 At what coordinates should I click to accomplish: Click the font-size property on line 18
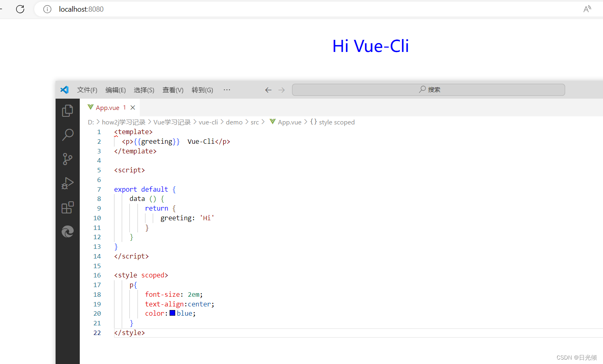(x=162, y=294)
